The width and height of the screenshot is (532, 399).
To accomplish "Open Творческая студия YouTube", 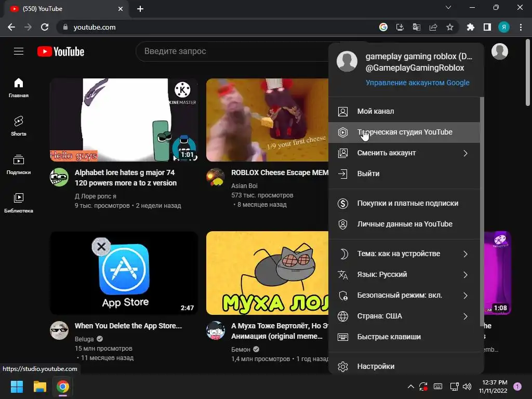I will (404, 132).
